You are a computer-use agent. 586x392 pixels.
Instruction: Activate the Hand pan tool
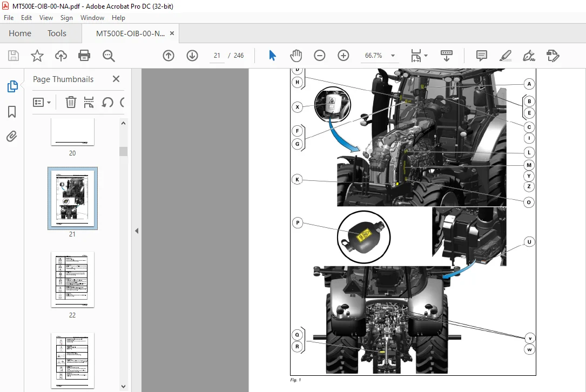pyautogui.click(x=295, y=56)
